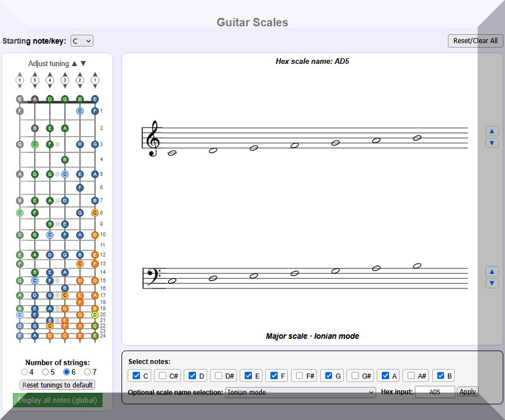This screenshot has width=505, height=420.
Task: Lower all strings tuning with global down arrow
Action: (83, 64)
